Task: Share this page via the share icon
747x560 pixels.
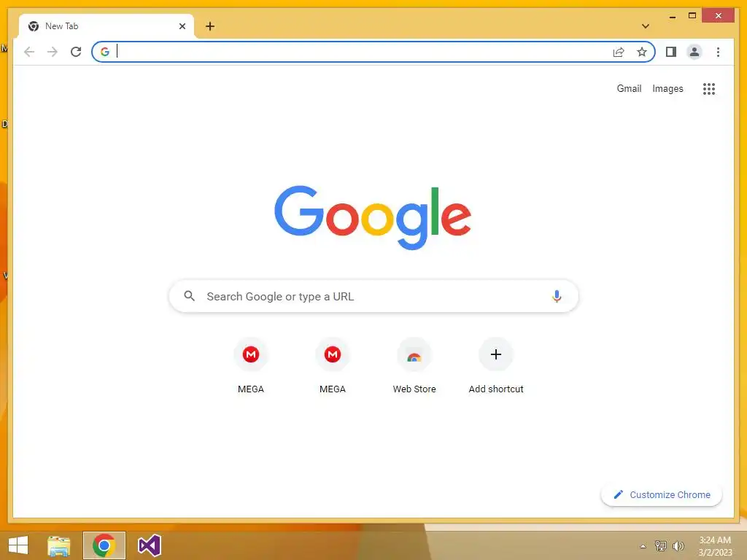Action: [619, 52]
